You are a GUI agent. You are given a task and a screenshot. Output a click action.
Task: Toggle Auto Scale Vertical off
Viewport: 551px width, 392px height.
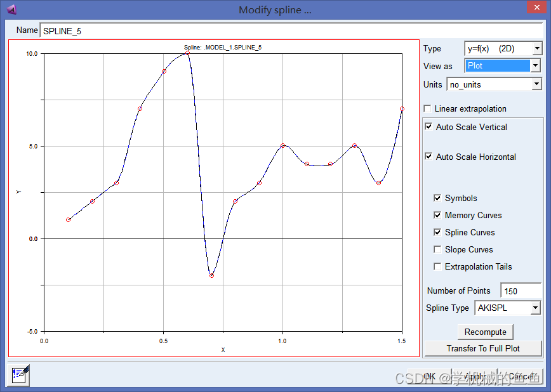tap(429, 127)
